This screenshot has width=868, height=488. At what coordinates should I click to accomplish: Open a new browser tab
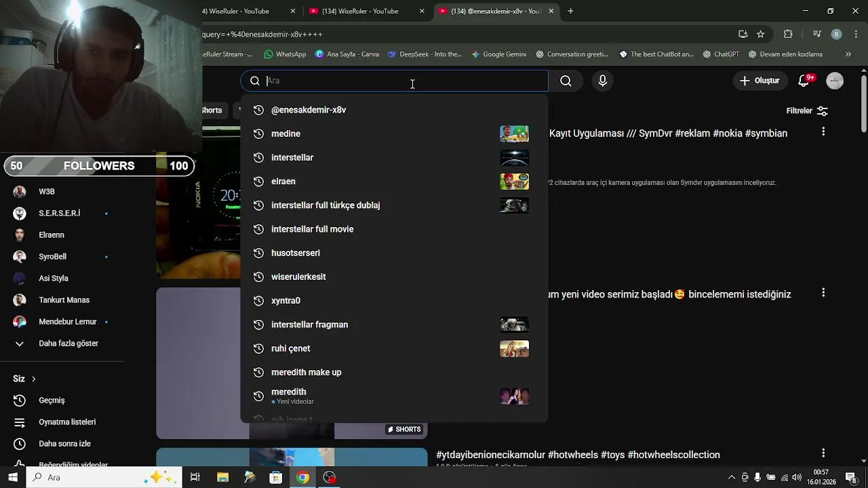coord(570,11)
